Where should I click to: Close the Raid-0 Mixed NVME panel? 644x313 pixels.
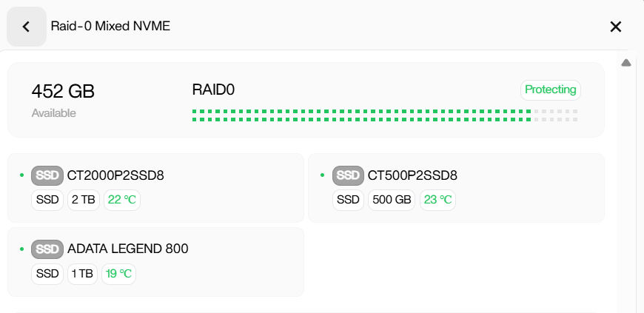point(615,27)
